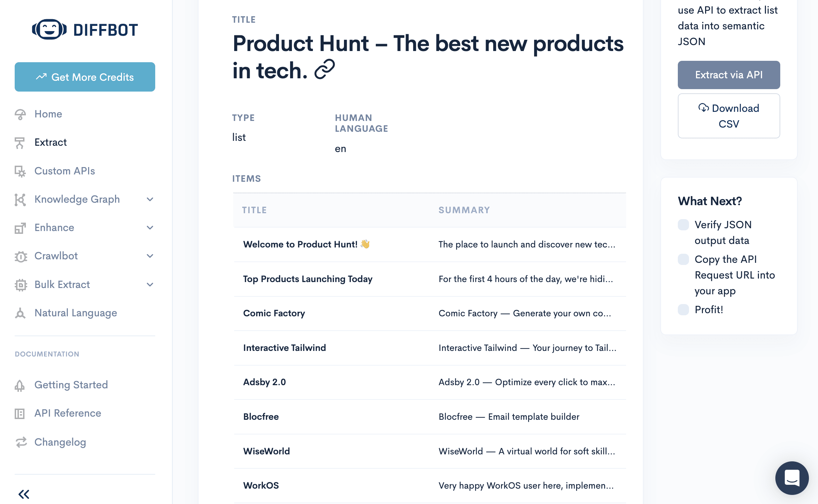Click the Changelog arrows icon
This screenshot has width=818, height=504.
point(21,442)
